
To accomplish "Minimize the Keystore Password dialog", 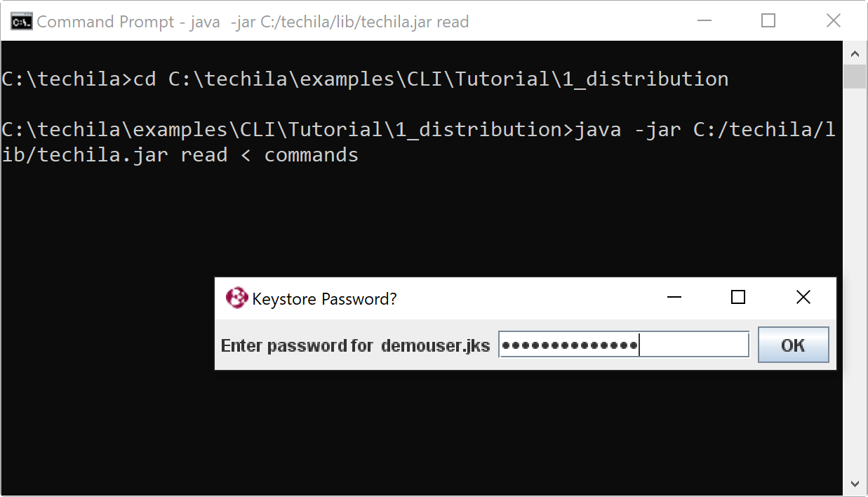I will [674, 298].
